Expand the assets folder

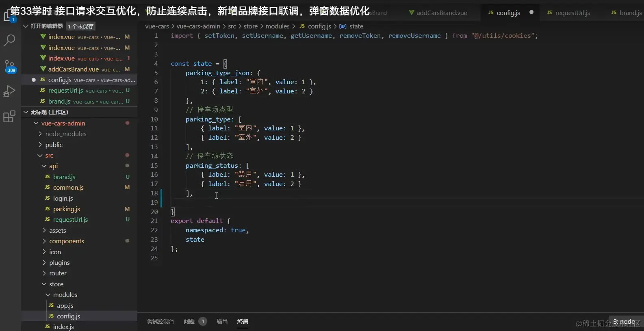point(44,230)
